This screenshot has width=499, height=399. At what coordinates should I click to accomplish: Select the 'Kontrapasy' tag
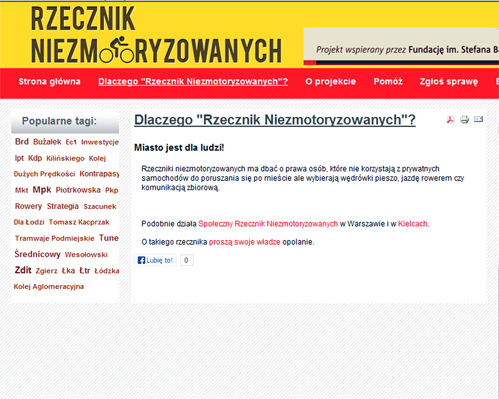tap(99, 174)
